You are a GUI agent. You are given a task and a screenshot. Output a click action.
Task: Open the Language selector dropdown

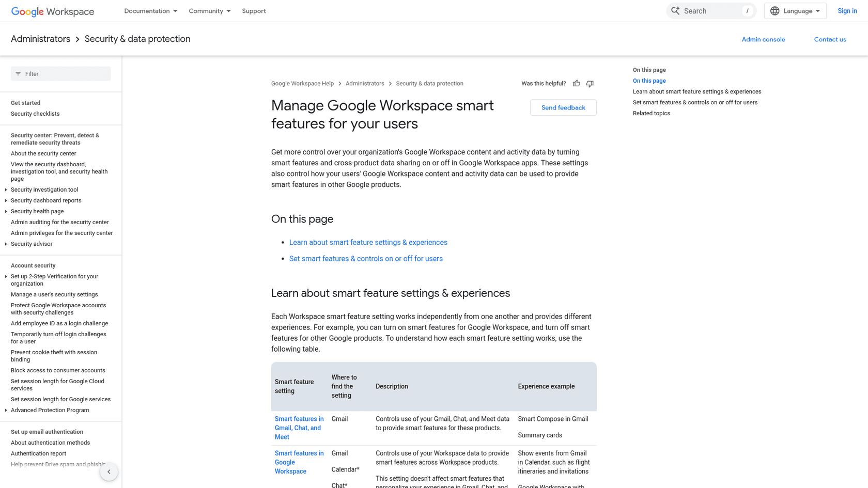pyautogui.click(x=795, y=11)
